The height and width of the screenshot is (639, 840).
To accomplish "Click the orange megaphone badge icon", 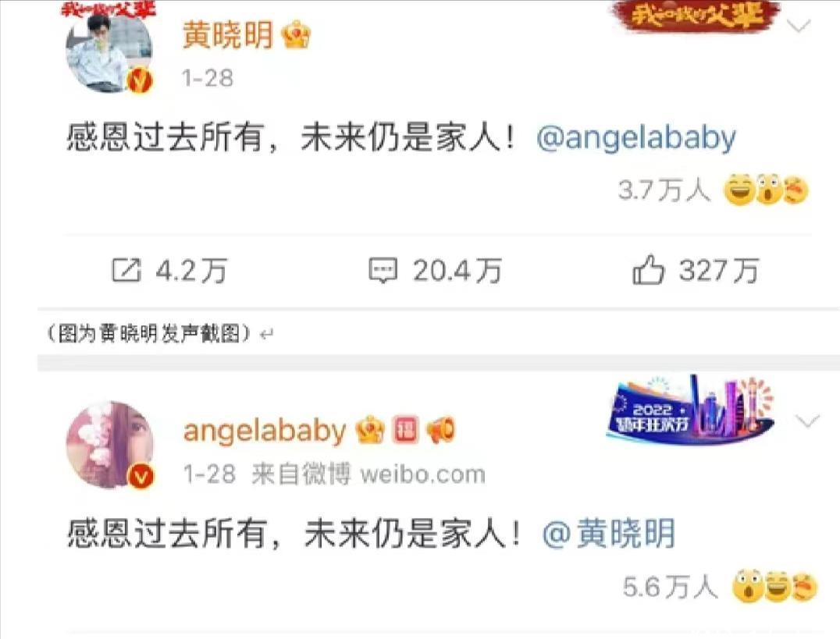I will pos(440,430).
